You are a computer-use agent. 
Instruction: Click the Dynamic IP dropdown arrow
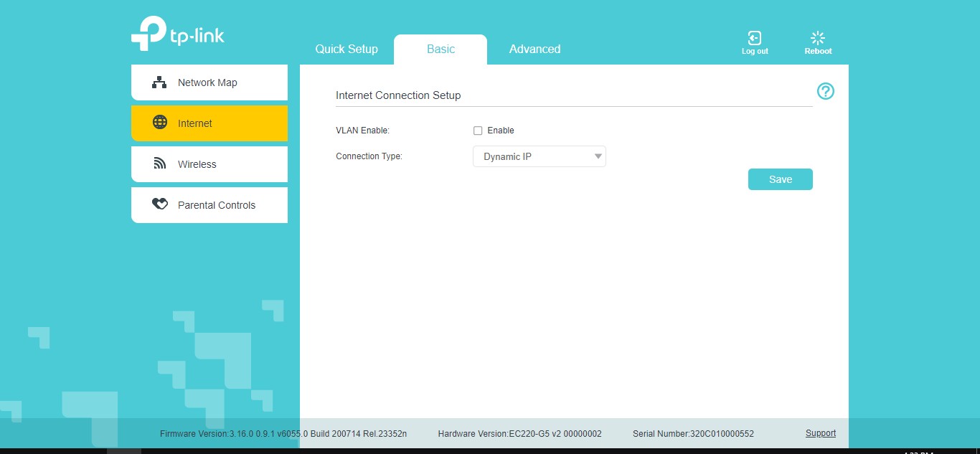click(x=598, y=156)
